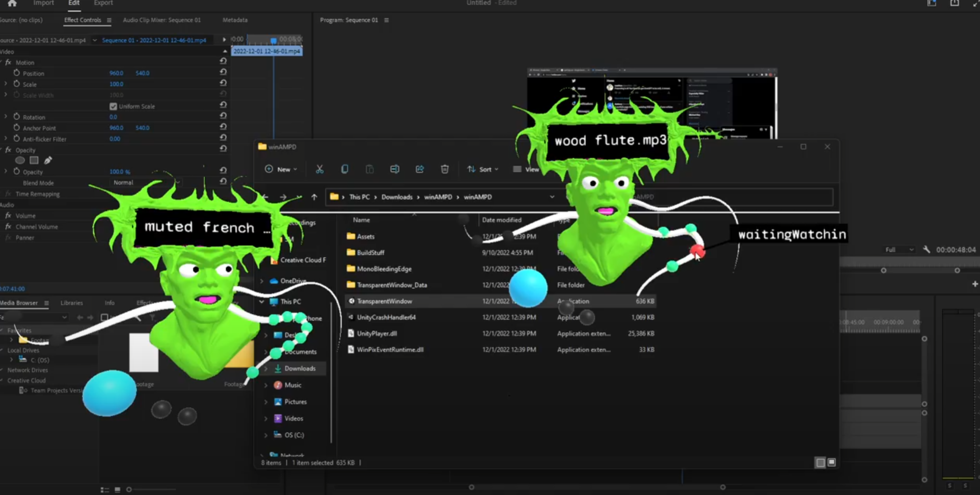
Task: Click the Rename icon in File Explorer toolbar
Action: [x=395, y=169]
